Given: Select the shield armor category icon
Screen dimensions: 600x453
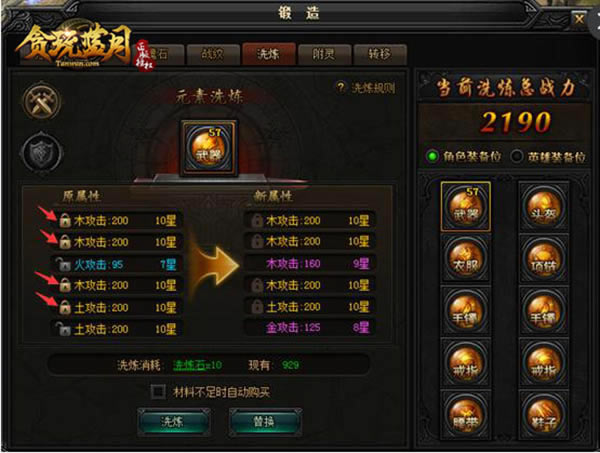Looking at the screenshot, I should [x=41, y=153].
